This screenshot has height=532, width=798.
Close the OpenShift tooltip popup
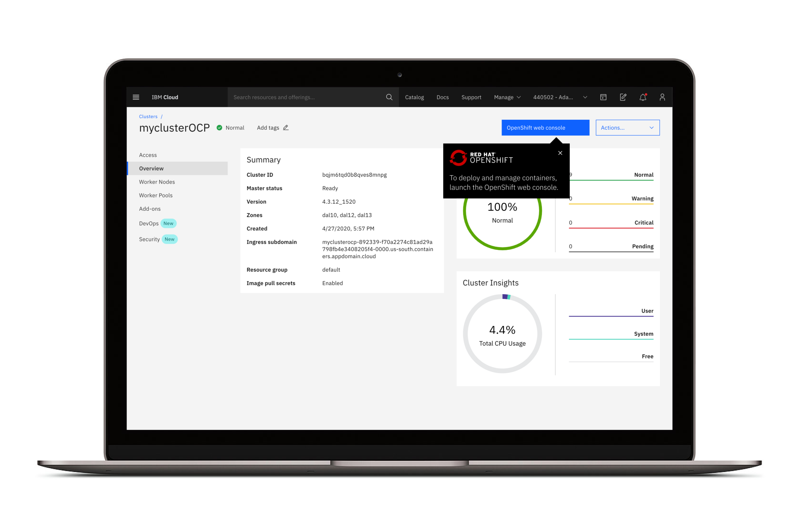(560, 153)
